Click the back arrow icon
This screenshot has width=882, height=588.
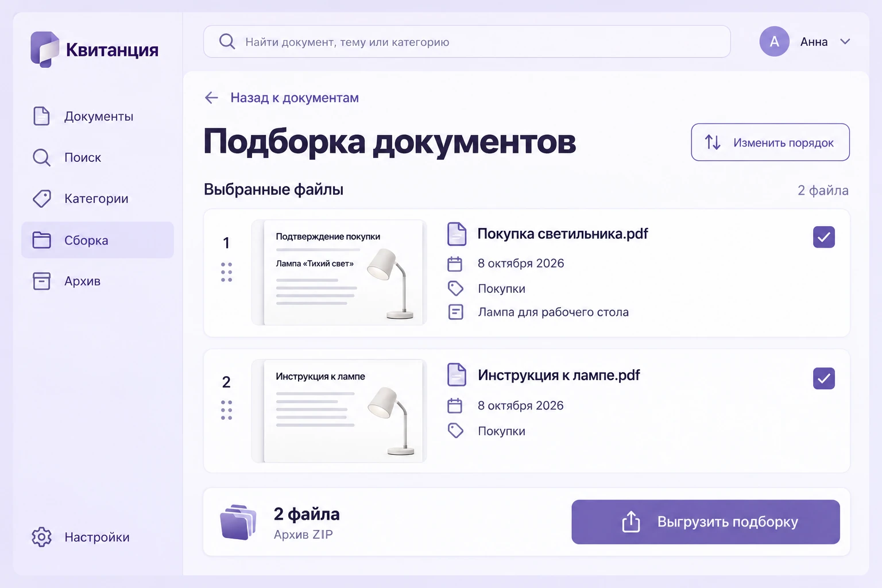[x=211, y=98]
